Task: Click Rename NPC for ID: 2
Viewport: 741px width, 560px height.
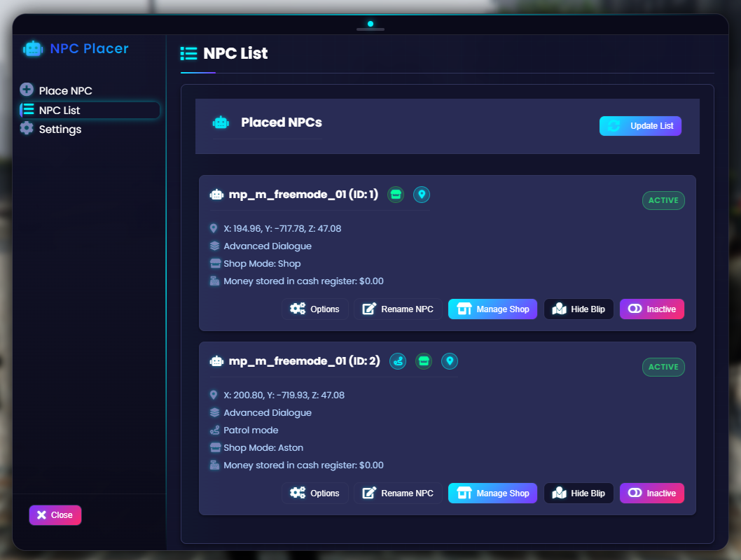Action: click(398, 493)
